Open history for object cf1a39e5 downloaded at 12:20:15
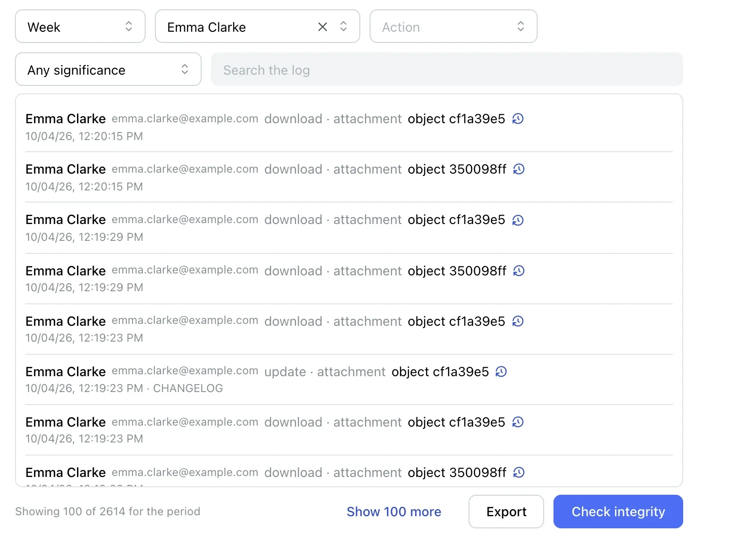 518,119
